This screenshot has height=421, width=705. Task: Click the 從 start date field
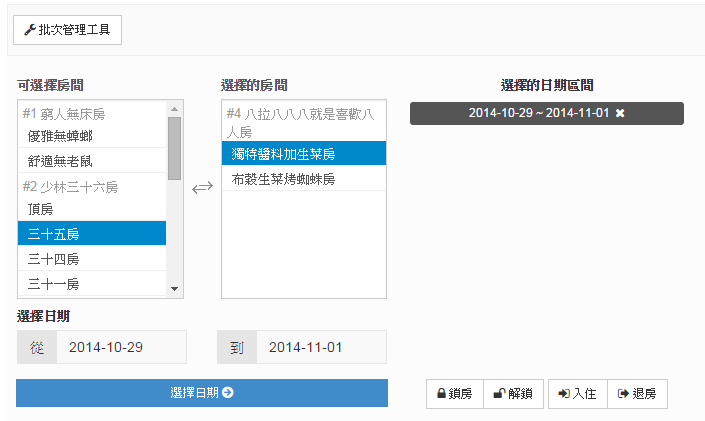(121, 348)
